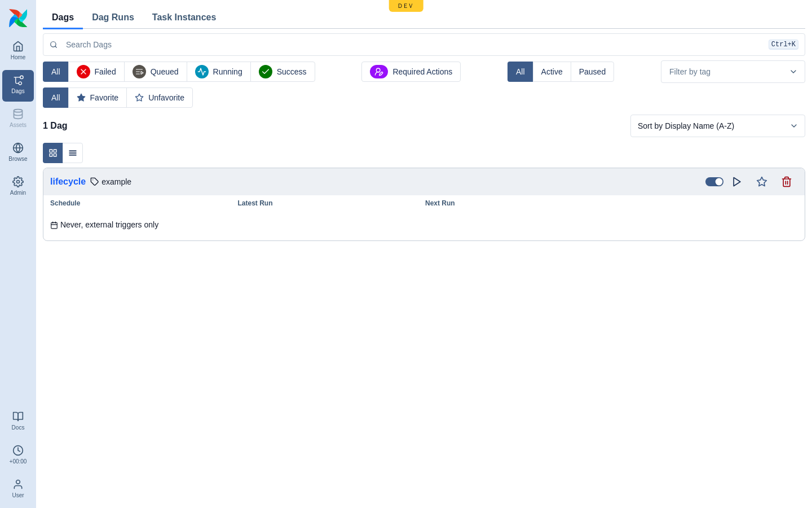
Task: Show only Favorite Dags
Action: click(98, 98)
